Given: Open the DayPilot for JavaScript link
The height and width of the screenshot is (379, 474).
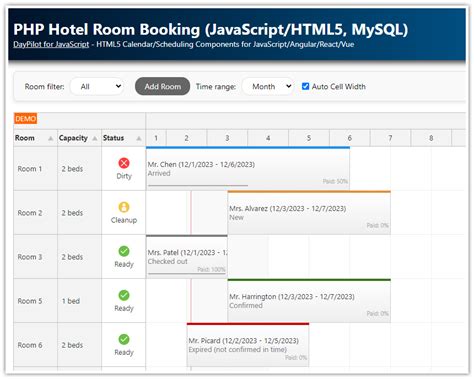Looking at the screenshot, I should [51, 44].
